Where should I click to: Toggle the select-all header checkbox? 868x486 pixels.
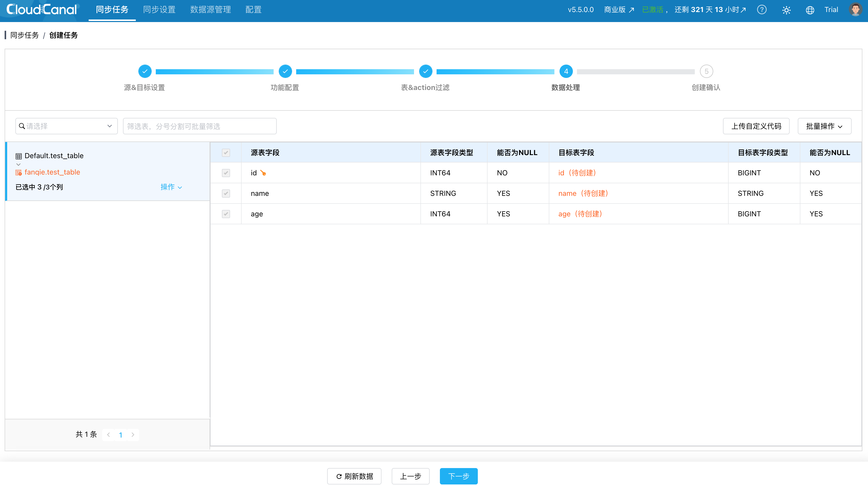pyautogui.click(x=226, y=153)
